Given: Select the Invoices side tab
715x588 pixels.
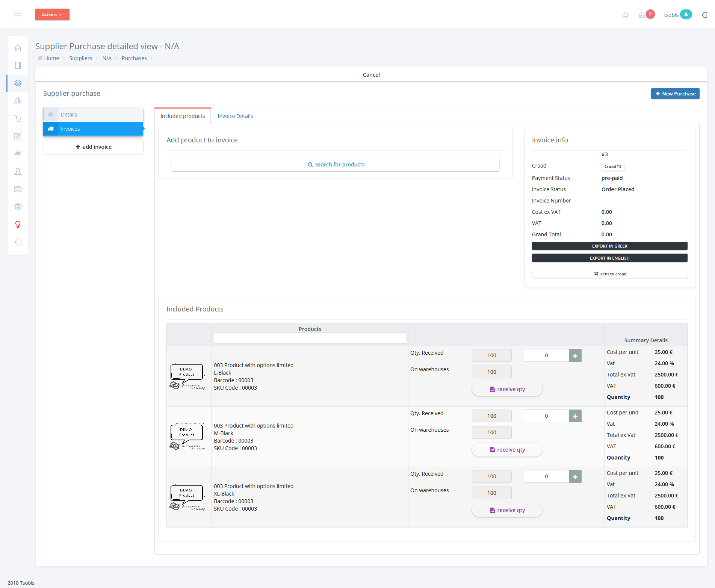Looking at the screenshot, I should coord(93,129).
